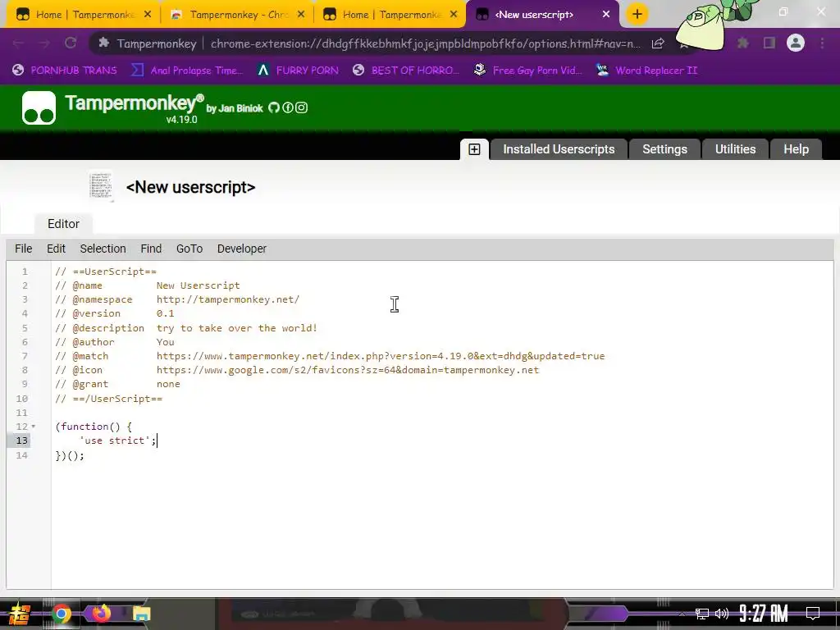Click the Tampermonkey logo in the header
This screenshot has height=630, width=840.
(x=39, y=107)
